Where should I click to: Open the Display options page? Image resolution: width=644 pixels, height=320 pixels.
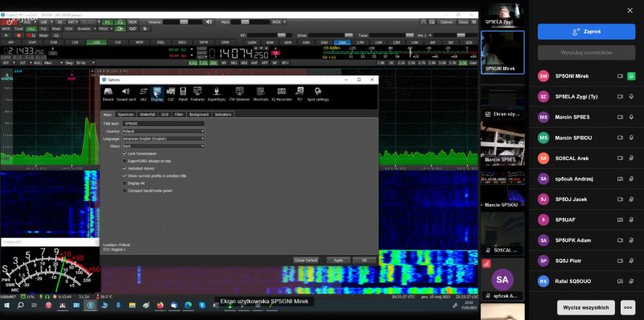[x=157, y=94]
